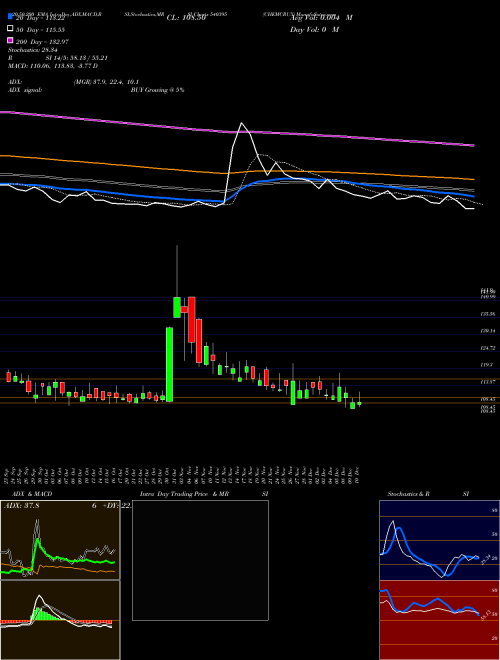Viewport: 500px width, 660px height.
Task: Click the magenta 200 Day legend swatch
Action: pos(10,40)
